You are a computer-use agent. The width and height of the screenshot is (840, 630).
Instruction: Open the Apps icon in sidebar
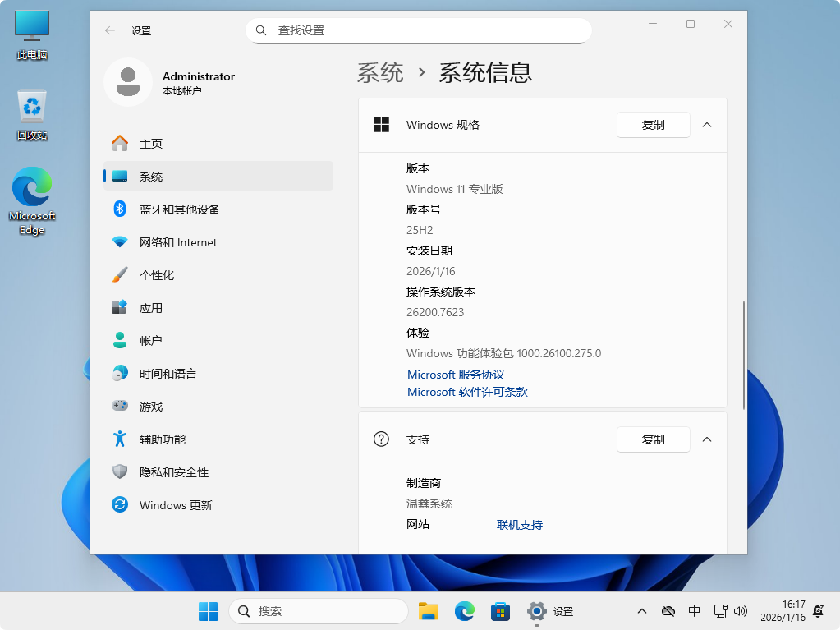[120, 307]
